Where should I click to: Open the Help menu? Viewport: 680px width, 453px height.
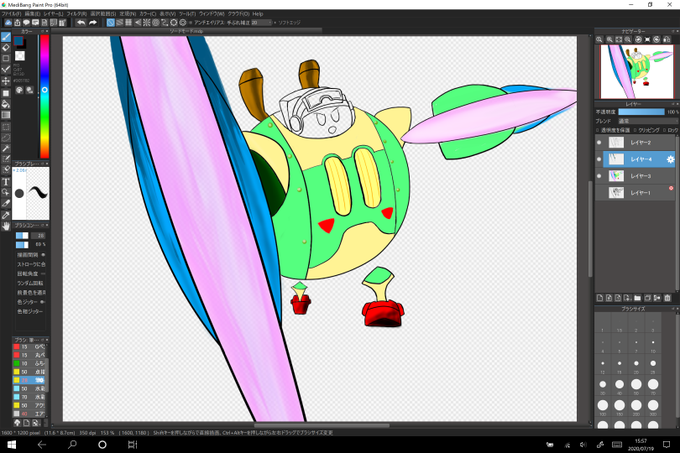(x=258, y=14)
